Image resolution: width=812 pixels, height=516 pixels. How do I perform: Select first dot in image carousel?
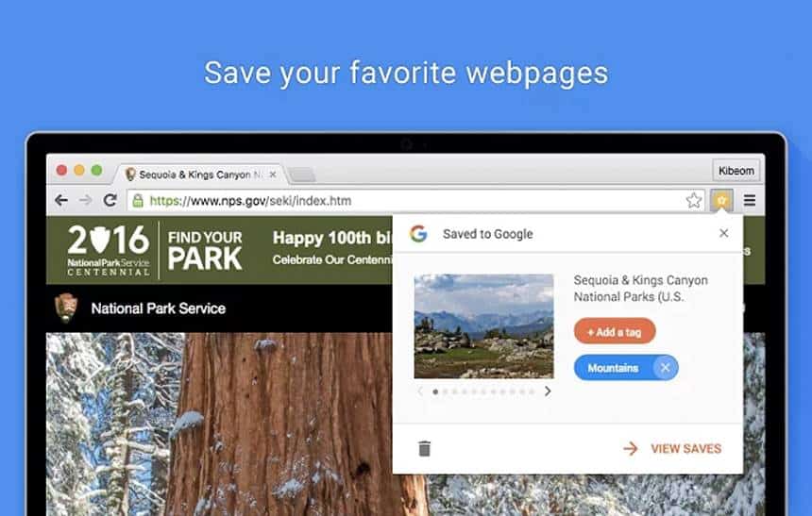[x=435, y=391]
